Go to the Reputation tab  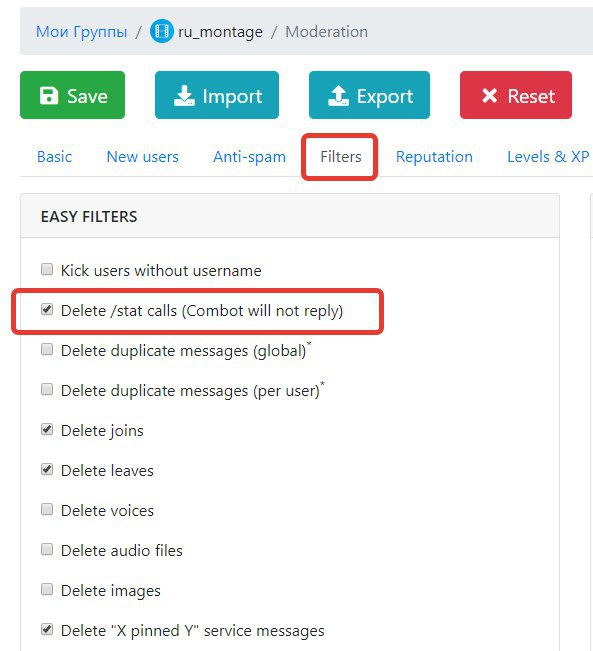[434, 157]
